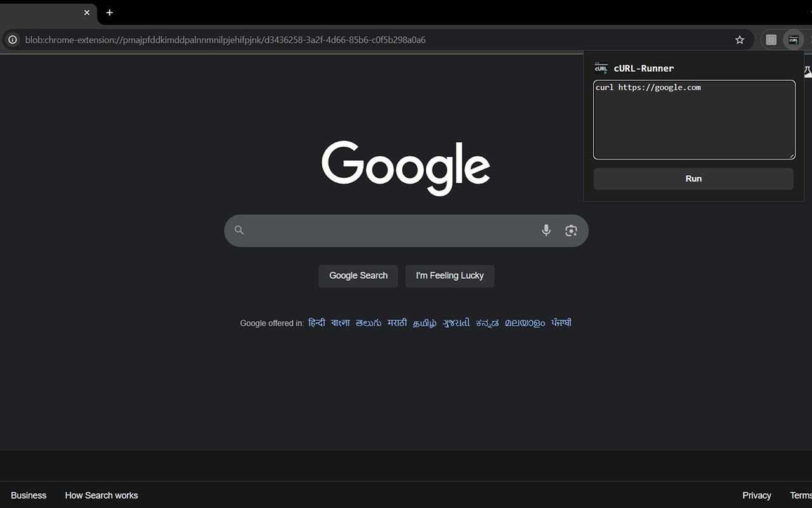Click the Google Search button
Viewport: 812px width, 508px height.
coord(358,276)
